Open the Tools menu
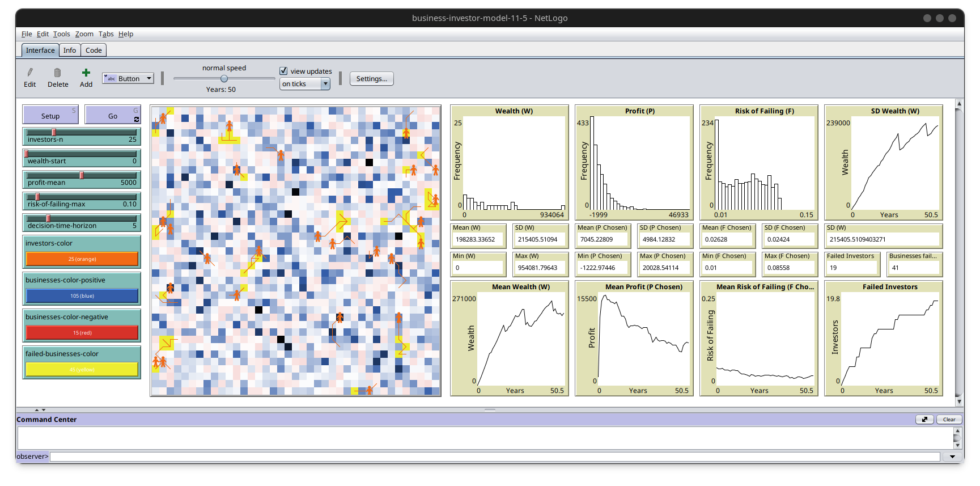Screen dimensions: 980x486 61,34
